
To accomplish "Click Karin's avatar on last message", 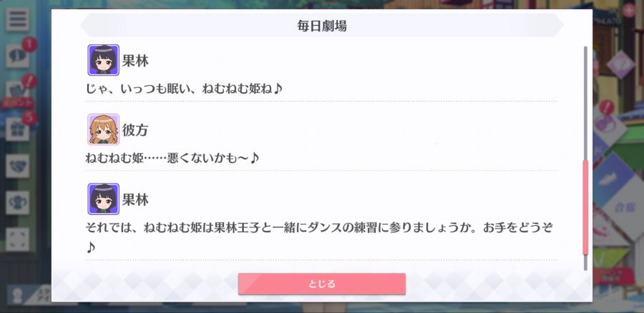I will point(104,199).
